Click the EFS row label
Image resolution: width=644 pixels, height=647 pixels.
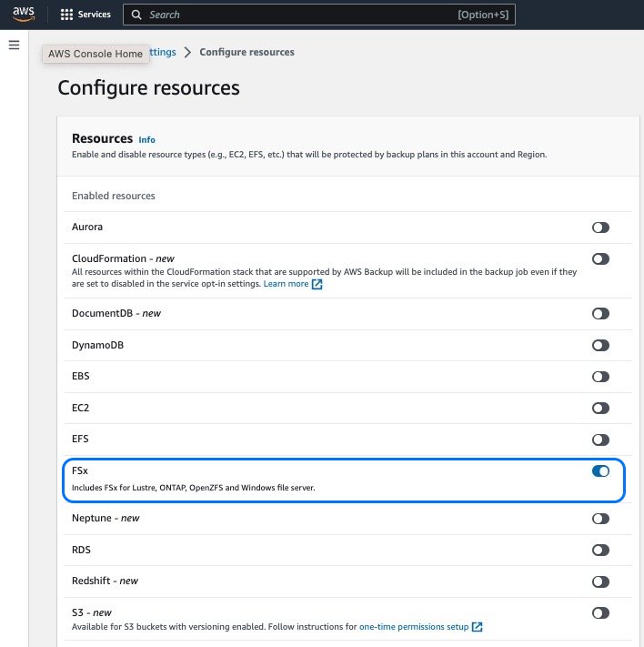click(80, 439)
